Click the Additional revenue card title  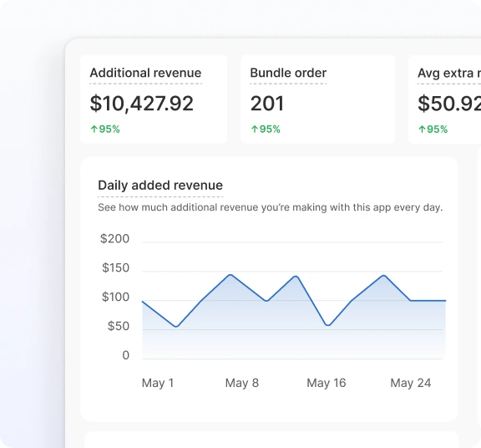pos(145,73)
